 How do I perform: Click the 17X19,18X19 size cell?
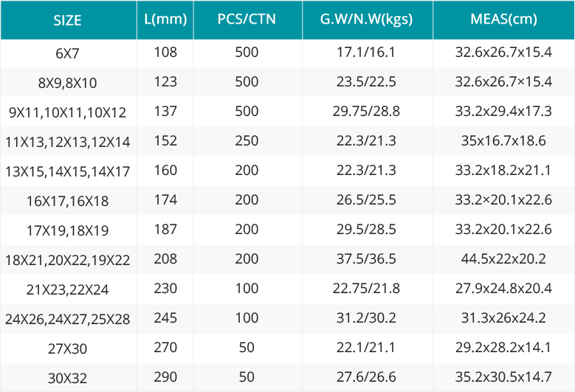[x=67, y=230]
